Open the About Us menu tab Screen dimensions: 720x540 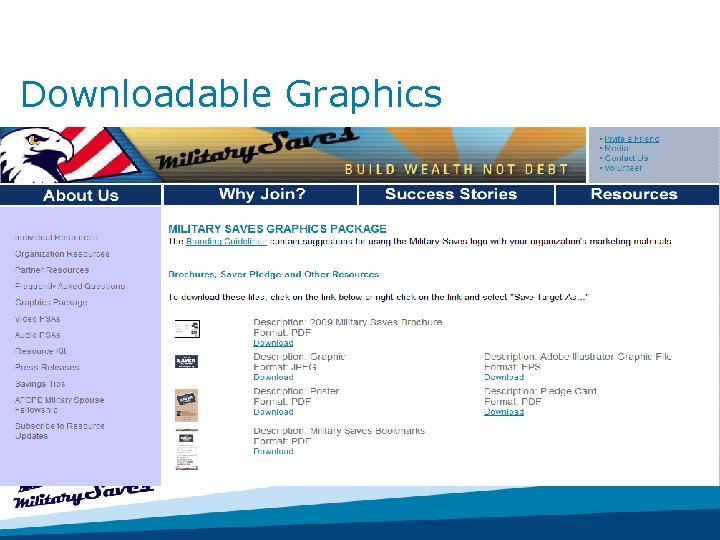81,195
